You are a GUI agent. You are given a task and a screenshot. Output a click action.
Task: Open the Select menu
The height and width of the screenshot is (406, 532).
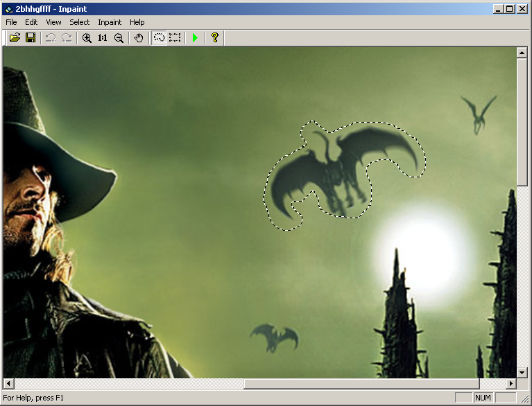(79, 22)
